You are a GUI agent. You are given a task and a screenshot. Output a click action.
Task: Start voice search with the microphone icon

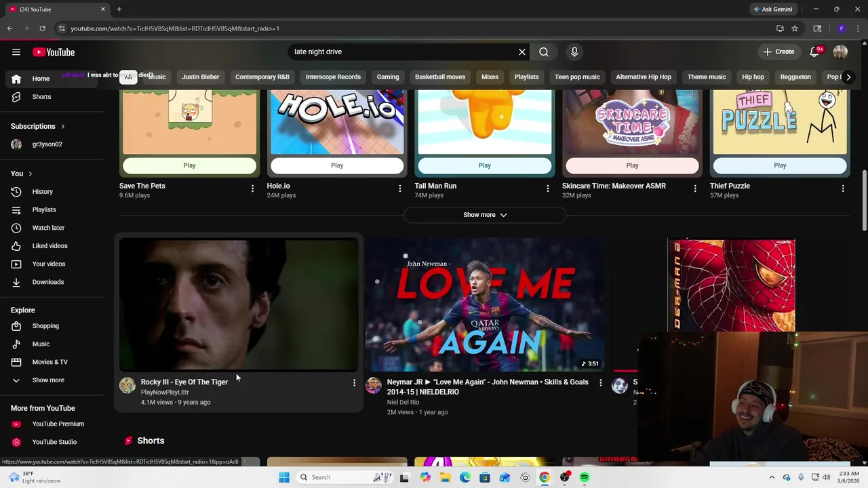(574, 52)
